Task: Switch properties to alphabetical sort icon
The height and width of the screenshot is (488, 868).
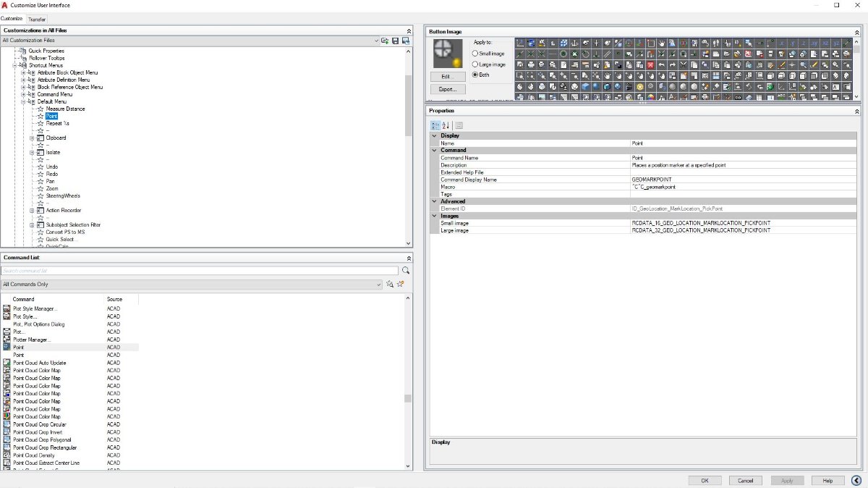Action: (446, 125)
